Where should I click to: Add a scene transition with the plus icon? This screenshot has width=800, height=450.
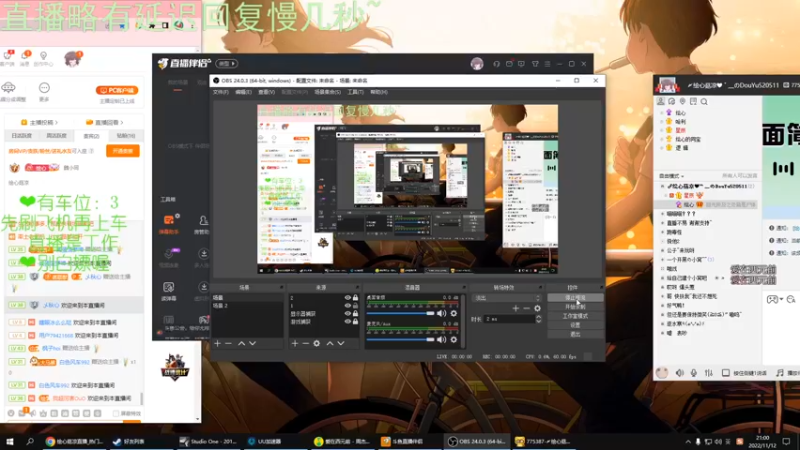516,308
